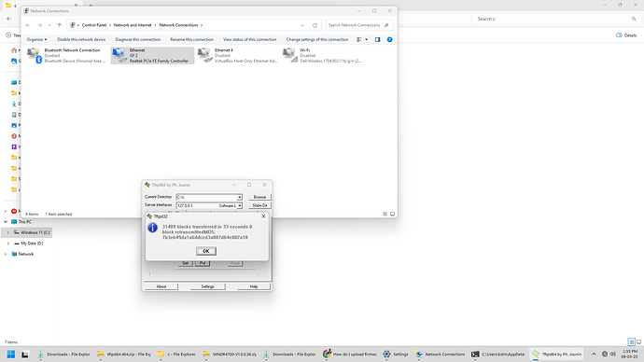644x362 pixels.
Task: Click the refresh icon in Network Connections
Action: click(315, 25)
